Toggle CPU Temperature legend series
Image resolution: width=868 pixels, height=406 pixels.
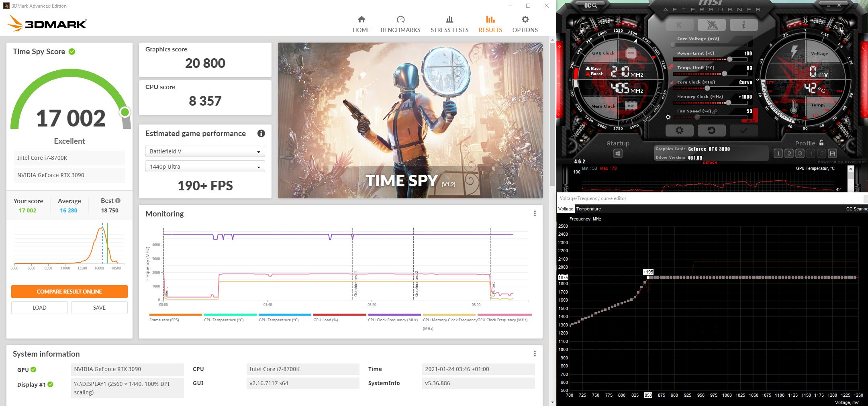click(x=230, y=318)
